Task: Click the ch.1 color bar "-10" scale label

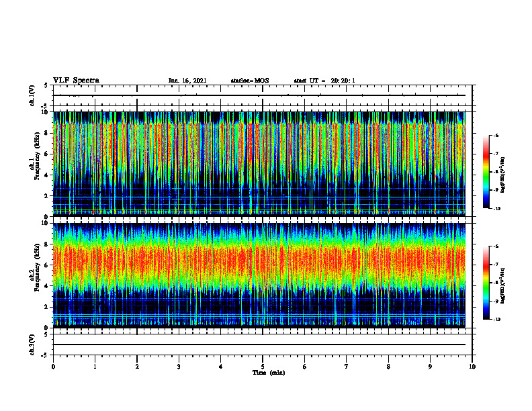Action: click(496, 208)
